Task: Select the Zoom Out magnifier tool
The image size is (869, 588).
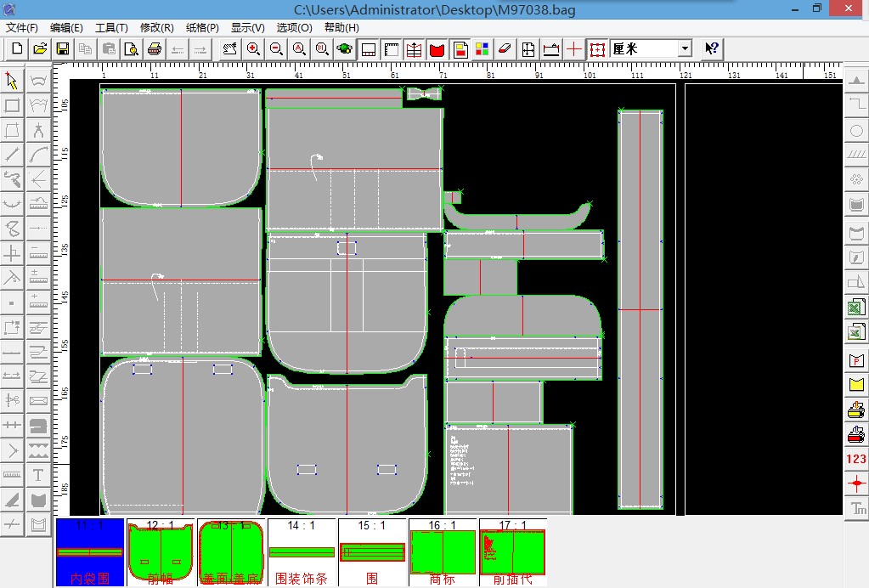Action: [x=276, y=49]
